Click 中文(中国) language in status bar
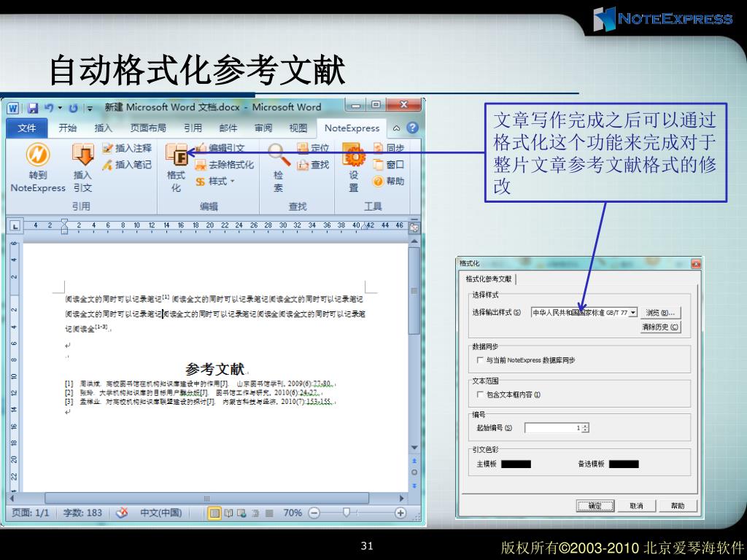This screenshot has height=560, width=747. coord(161,513)
